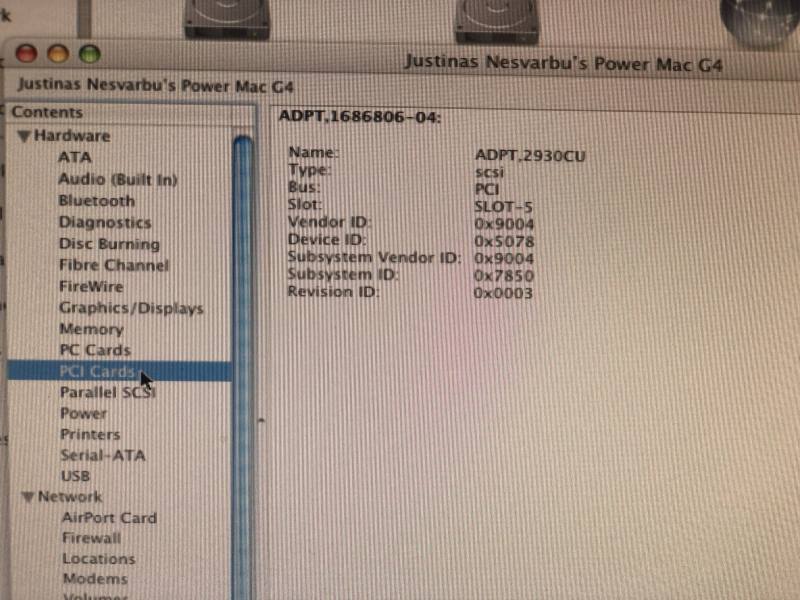Click the second hard drive desktop icon

pyautogui.click(x=496, y=20)
